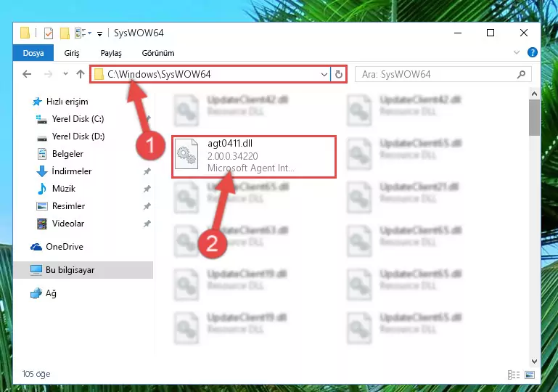Screen dimensions: 558x392
Task: Select Ağ network in navigation pane
Action: tap(44, 293)
